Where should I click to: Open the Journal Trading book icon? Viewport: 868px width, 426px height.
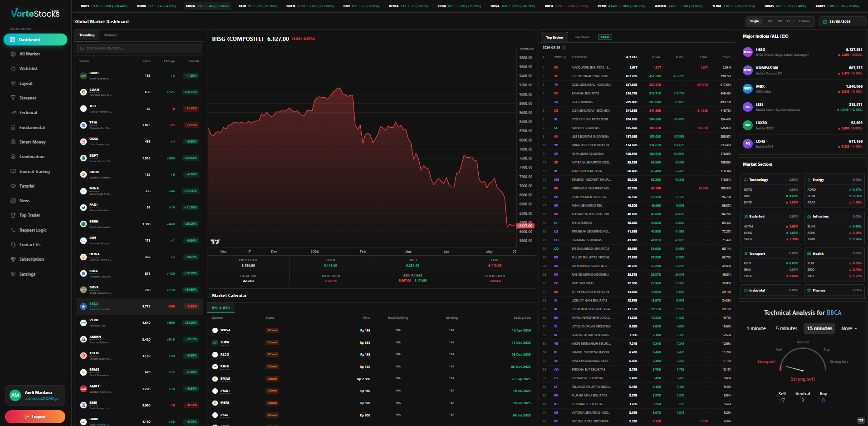[x=13, y=172]
